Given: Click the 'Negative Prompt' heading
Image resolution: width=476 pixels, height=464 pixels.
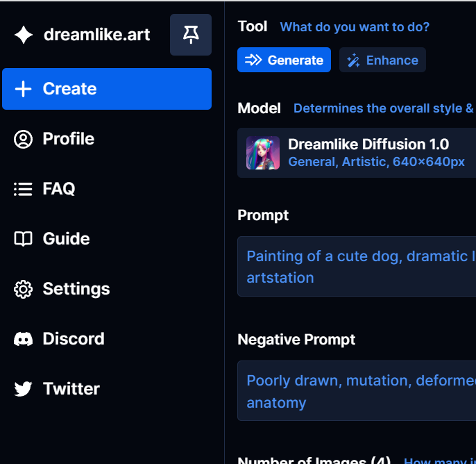Looking at the screenshot, I should click(x=296, y=340).
